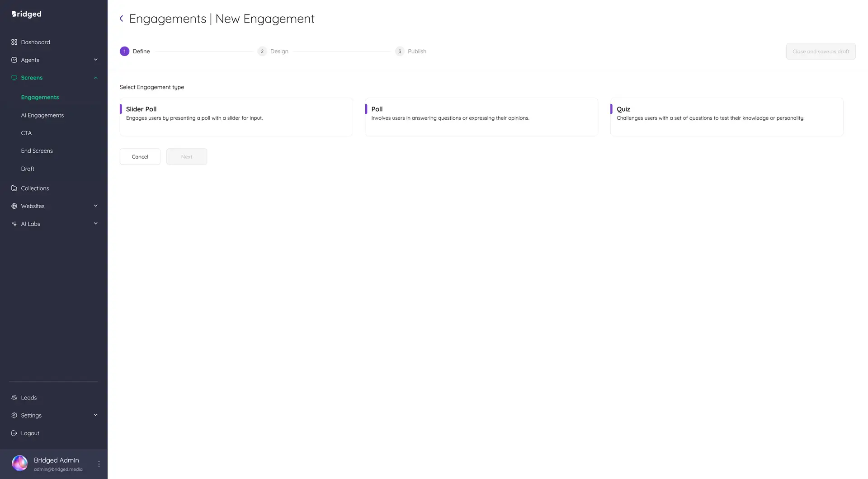
Task: Click the Cancel button
Action: [x=140, y=156]
